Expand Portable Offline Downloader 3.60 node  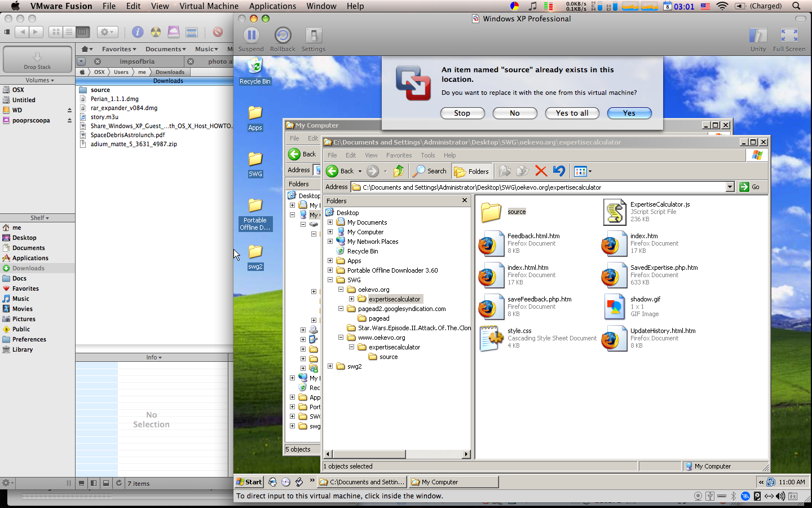click(x=330, y=270)
